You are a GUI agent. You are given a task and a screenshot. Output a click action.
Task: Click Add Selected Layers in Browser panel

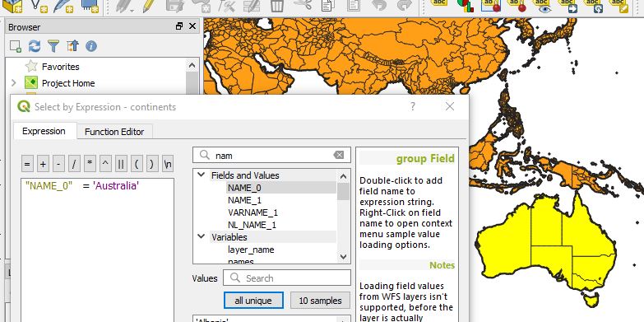point(15,46)
